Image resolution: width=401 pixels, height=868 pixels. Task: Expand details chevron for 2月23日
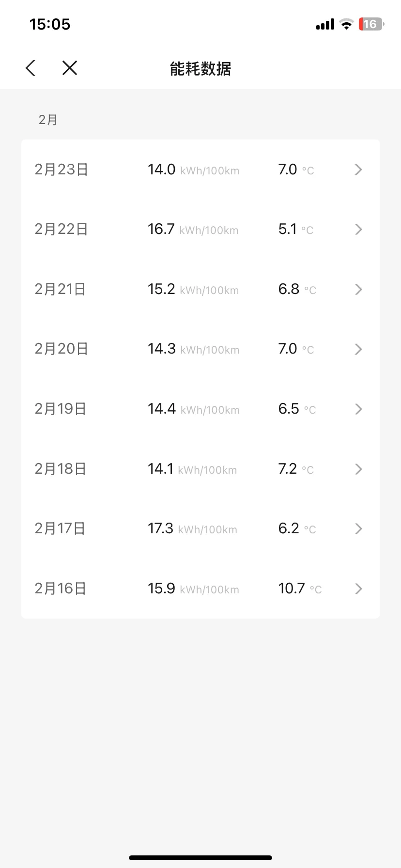click(x=358, y=170)
